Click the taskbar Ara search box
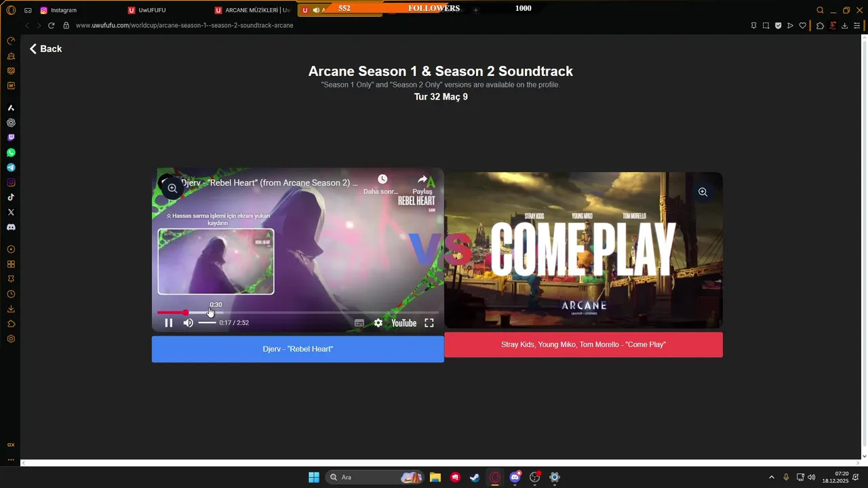This screenshot has height=488, width=868. pyautogui.click(x=375, y=477)
